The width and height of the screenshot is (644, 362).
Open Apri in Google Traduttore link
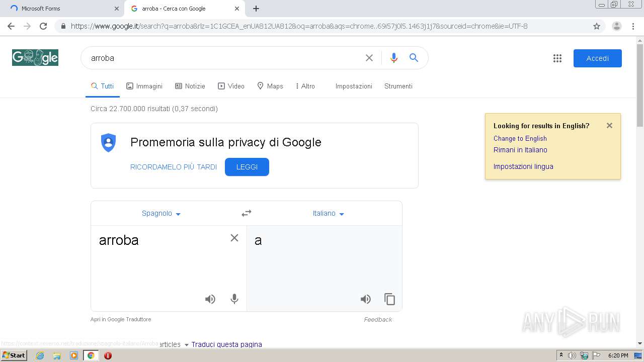coord(121,319)
